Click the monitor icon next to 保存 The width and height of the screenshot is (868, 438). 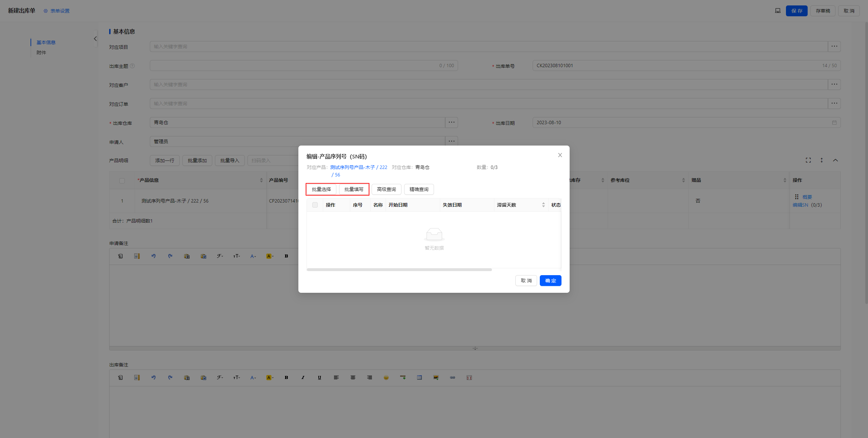(777, 11)
